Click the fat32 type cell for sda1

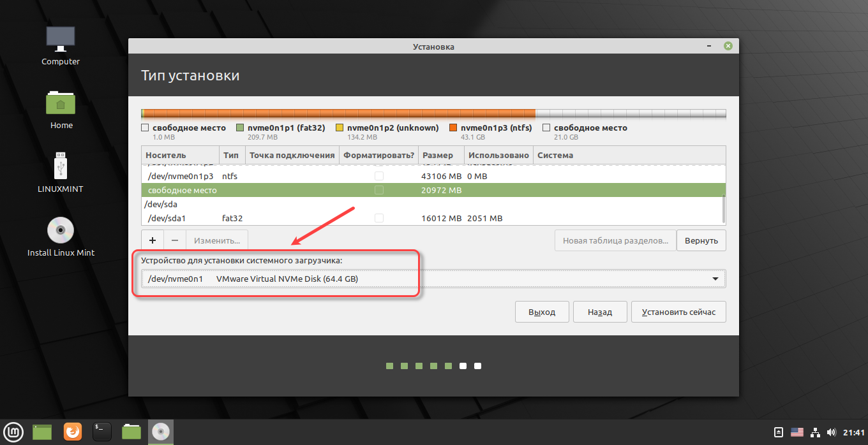tap(232, 218)
